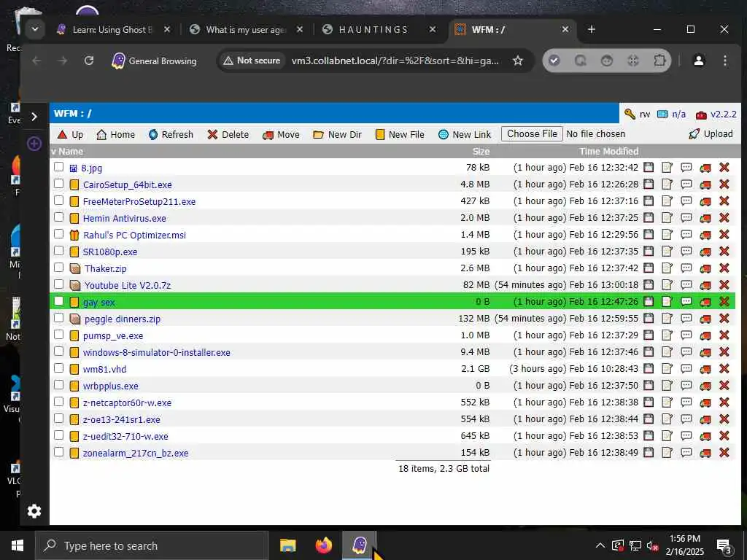Click the Windows search box

coord(152,545)
